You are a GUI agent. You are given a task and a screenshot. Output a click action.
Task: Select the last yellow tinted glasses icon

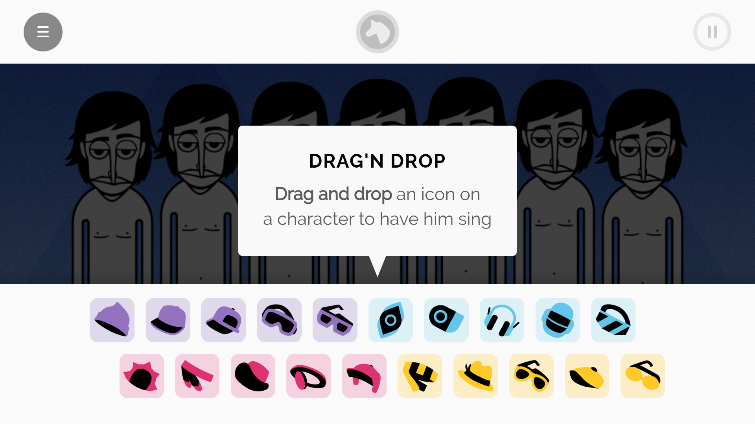642,376
